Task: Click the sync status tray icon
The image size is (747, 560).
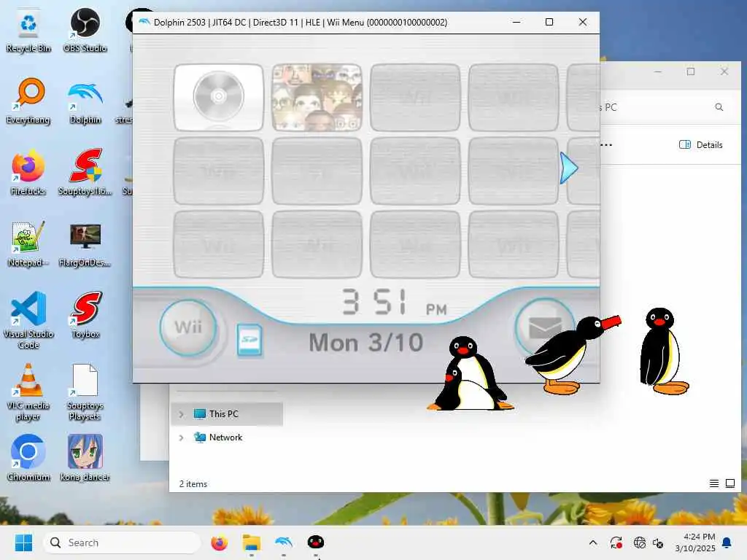Action: coord(616,542)
